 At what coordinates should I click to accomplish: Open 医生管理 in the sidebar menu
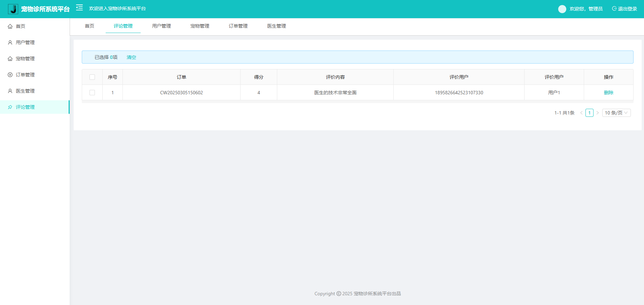pos(35,91)
